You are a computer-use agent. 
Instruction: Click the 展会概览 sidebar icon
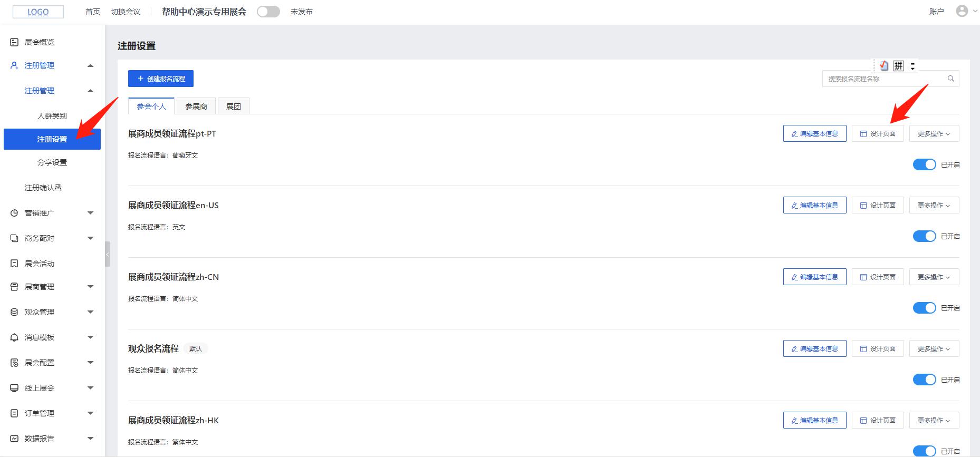pos(14,42)
